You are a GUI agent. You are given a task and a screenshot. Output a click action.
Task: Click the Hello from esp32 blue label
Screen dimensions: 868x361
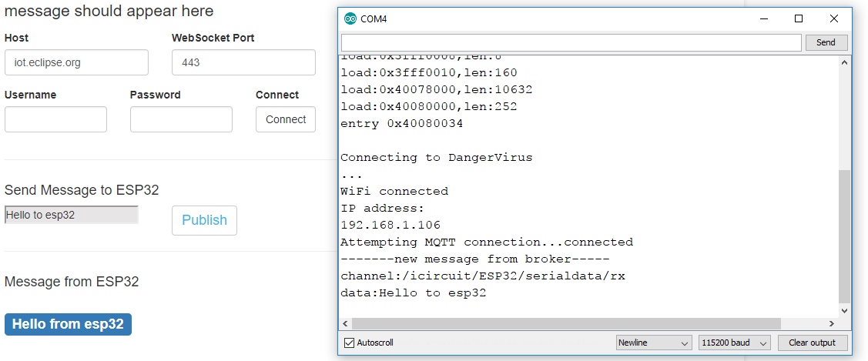(68, 324)
